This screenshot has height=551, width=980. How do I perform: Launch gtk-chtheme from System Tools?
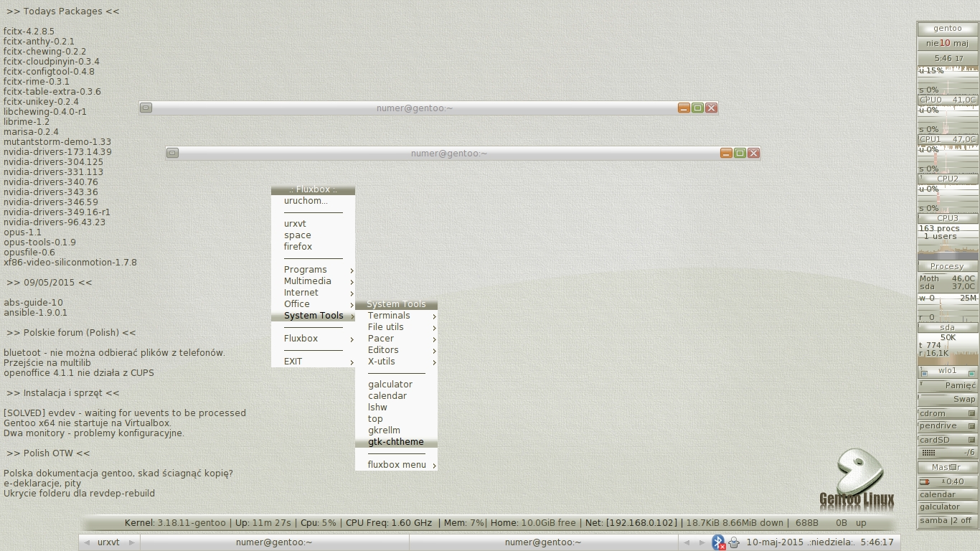(x=396, y=442)
